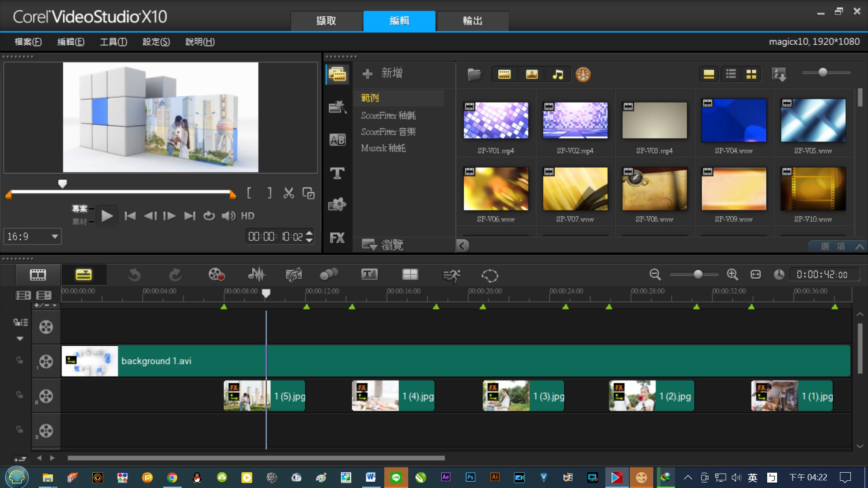
Task: Switch to timeline view
Action: point(84,275)
